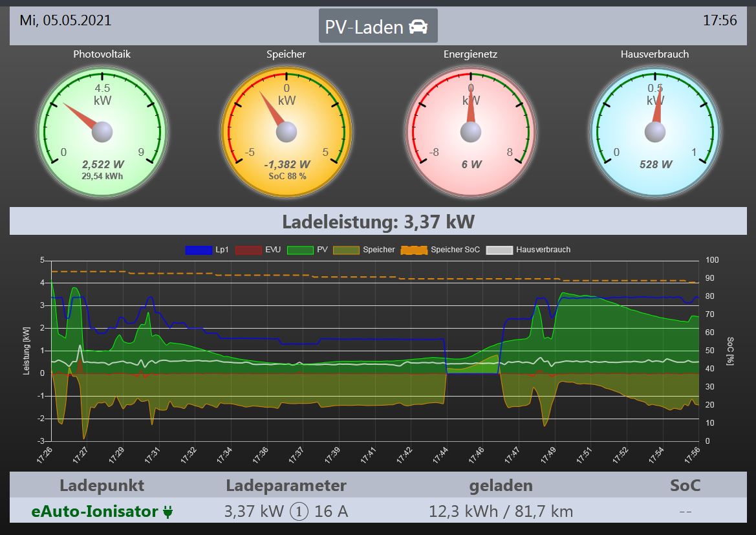Click the 12,3 kWh / 81,7 km value
756x535 pixels.
pos(501,512)
